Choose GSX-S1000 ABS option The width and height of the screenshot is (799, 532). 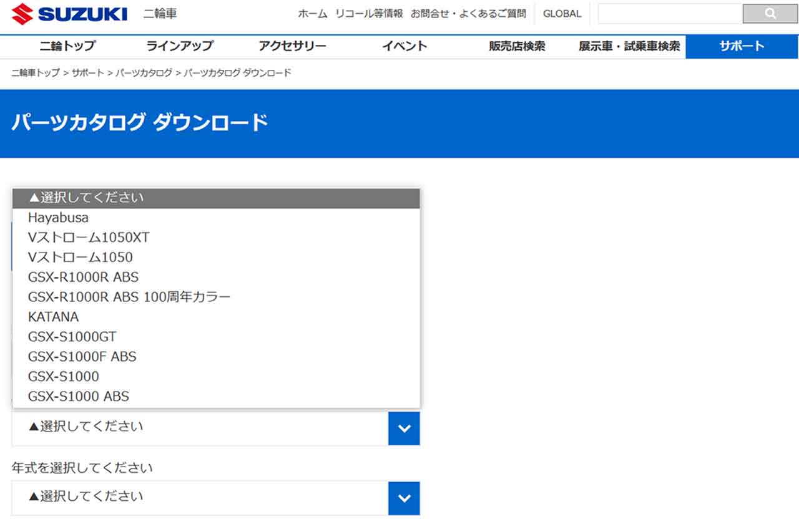pyautogui.click(x=216, y=397)
